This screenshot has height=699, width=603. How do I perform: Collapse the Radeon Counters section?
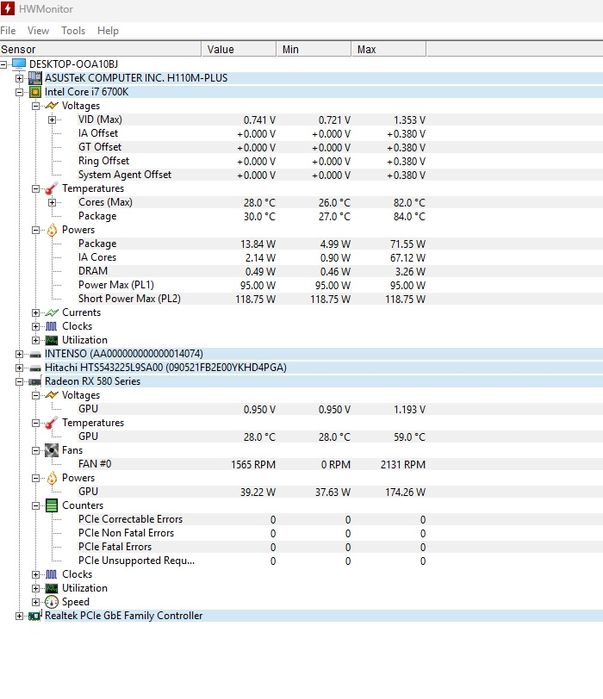[36, 506]
